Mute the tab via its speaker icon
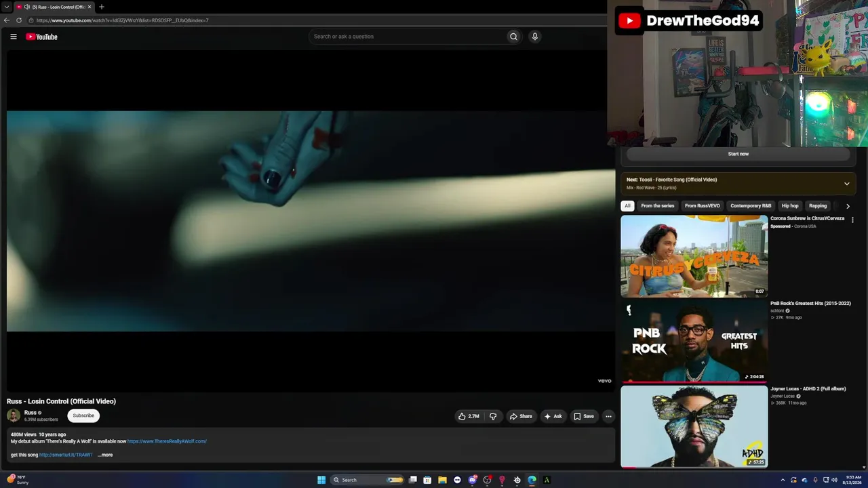Image resolution: width=868 pixels, height=488 pixels. tap(27, 7)
